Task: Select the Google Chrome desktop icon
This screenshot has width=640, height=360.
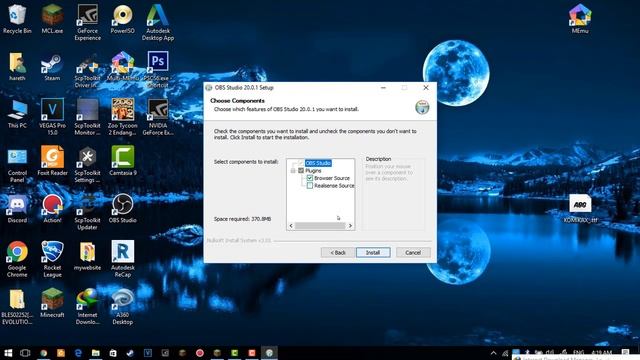Action: (17, 260)
